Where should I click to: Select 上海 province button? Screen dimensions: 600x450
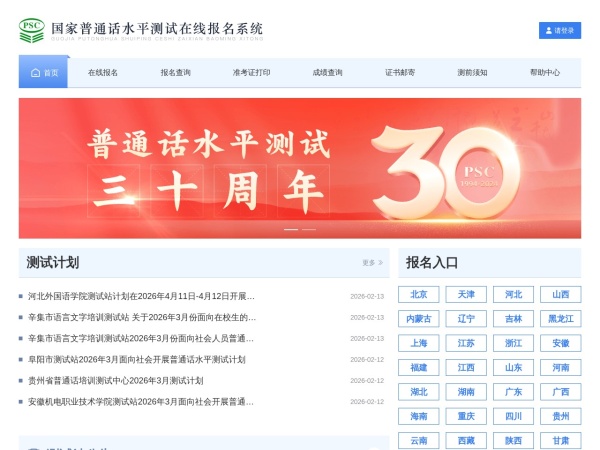(419, 343)
